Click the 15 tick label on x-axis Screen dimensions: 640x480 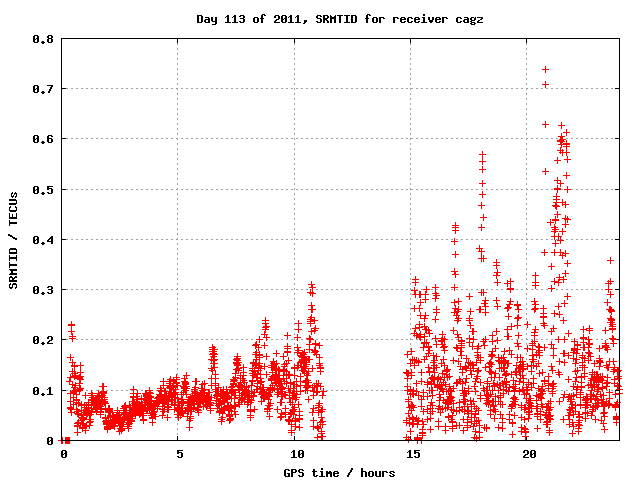(412, 454)
